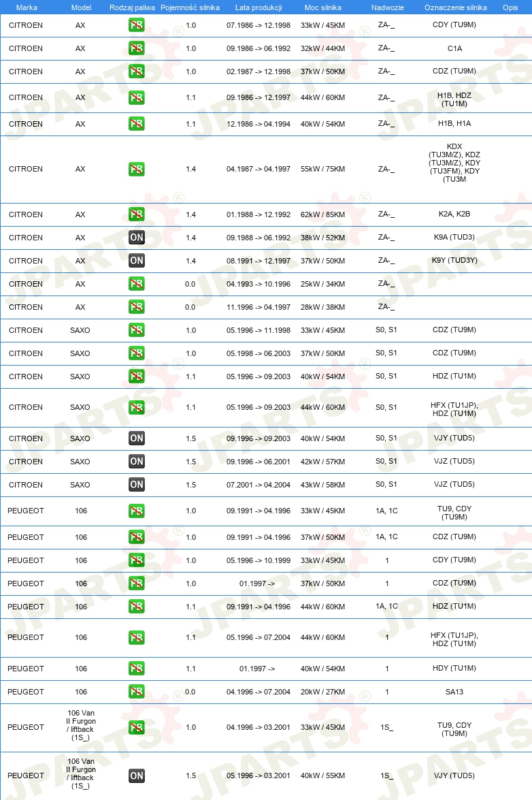Screen dimensions: 532x800
Task: Click diesel ON icon for Saxo VJY (TUD5)
Action: pyautogui.click(x=136, y=438)
